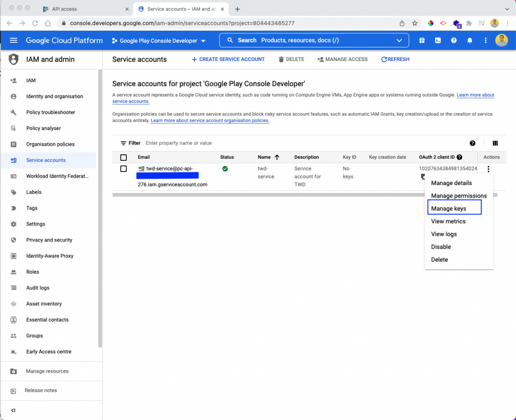Show notifications bell
This screenshot has height=420, width=516.
pos(470,40)
